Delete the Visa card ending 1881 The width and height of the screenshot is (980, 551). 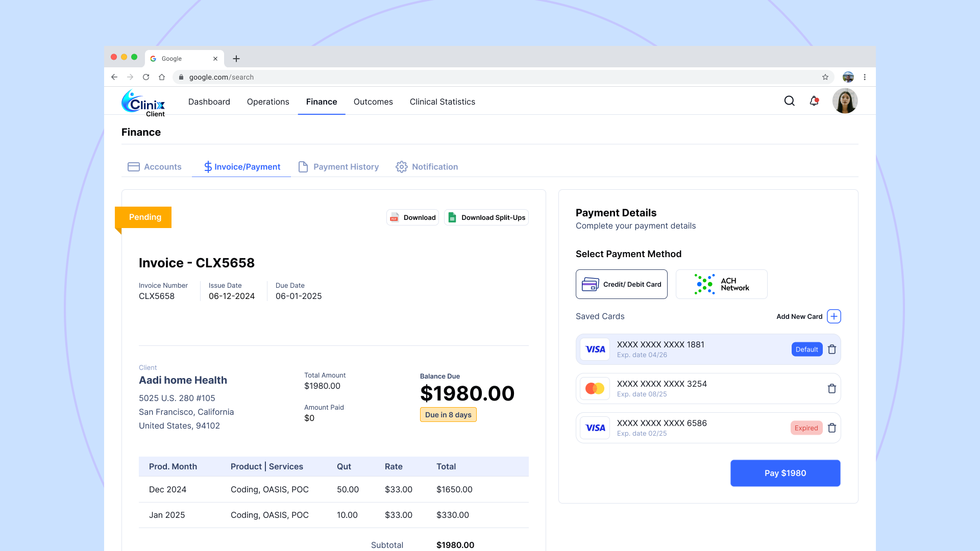pyautogui.click(x=832, y=349)
